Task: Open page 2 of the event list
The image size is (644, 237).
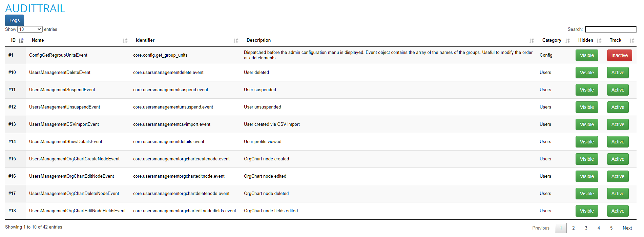Action: click(x=573, y=228)
